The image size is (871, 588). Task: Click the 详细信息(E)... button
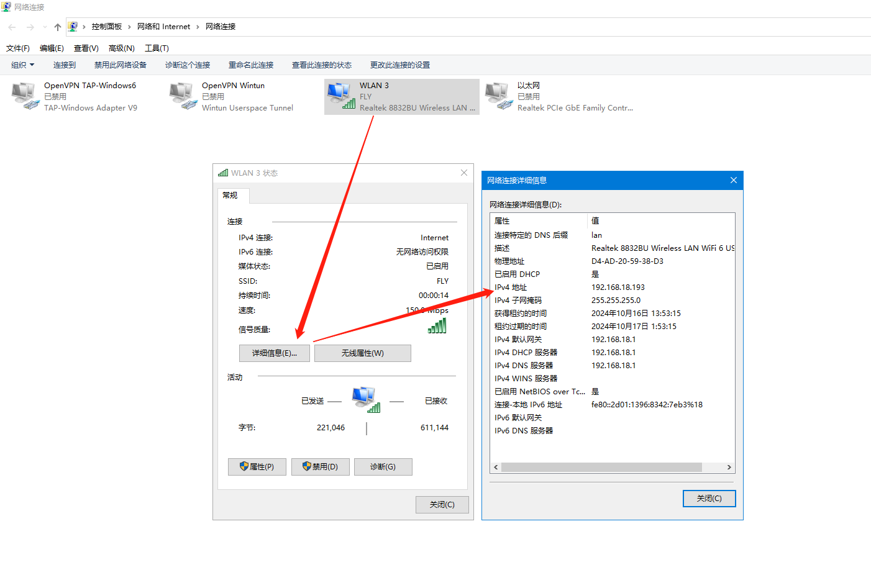(x=274, y=353)
